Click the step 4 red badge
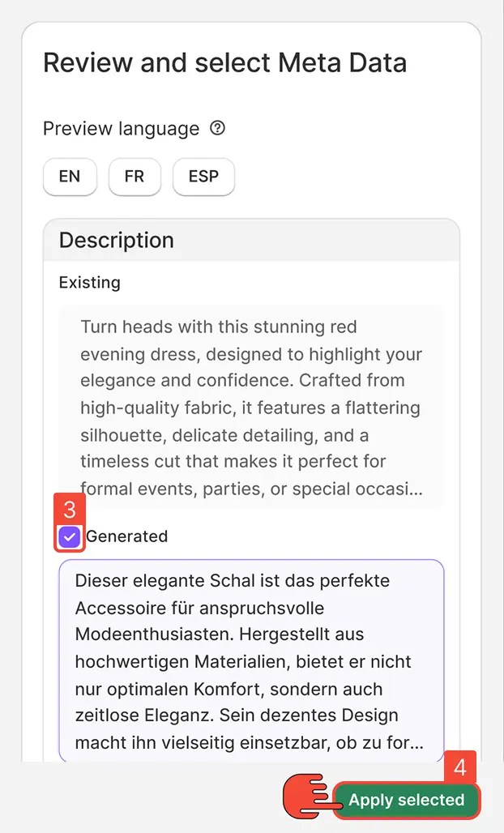Viewport: 504px width, 833px height. click(460, 768)
